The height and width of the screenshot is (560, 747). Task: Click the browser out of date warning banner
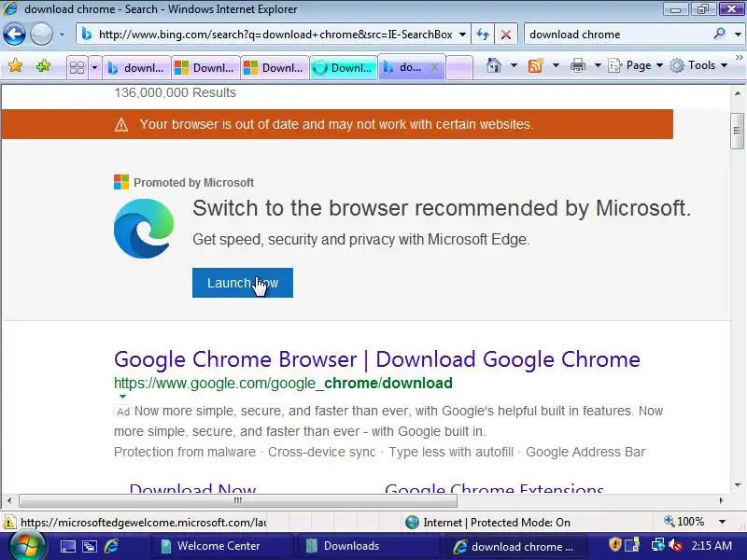click(x=337, y=124)
